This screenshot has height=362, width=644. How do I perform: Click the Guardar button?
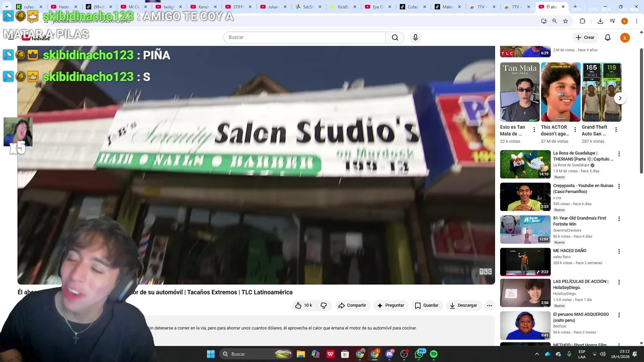(x=427, y=305)
